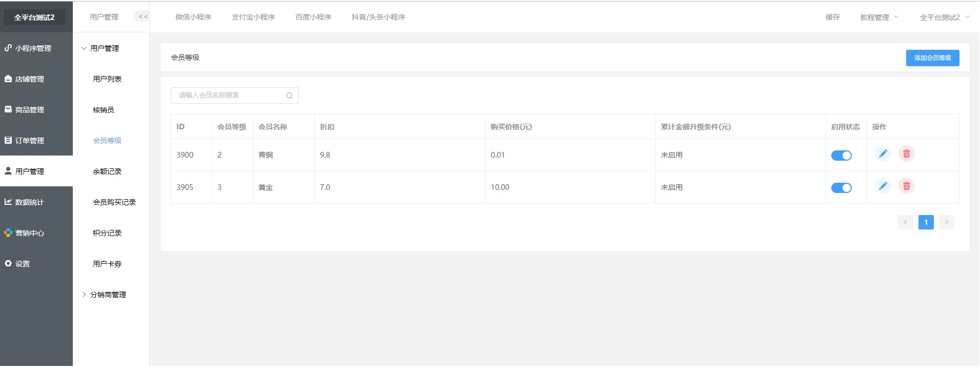Click 未启用 in the 黄金 row
Image resolution: width=980 pixels, height=367 pixels.
[x=672, y=187]
